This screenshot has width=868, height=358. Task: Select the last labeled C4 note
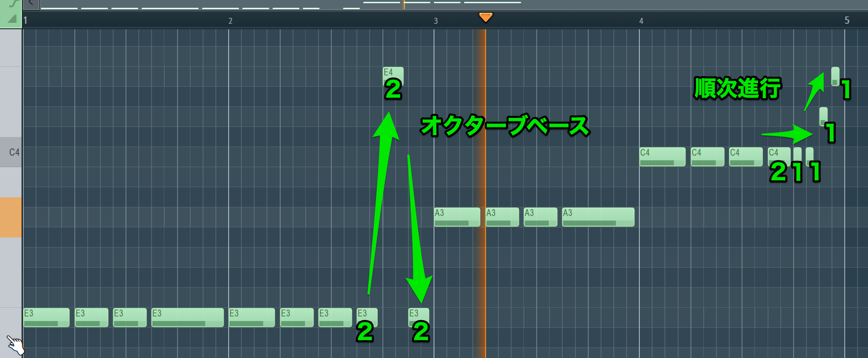point(779,157)
